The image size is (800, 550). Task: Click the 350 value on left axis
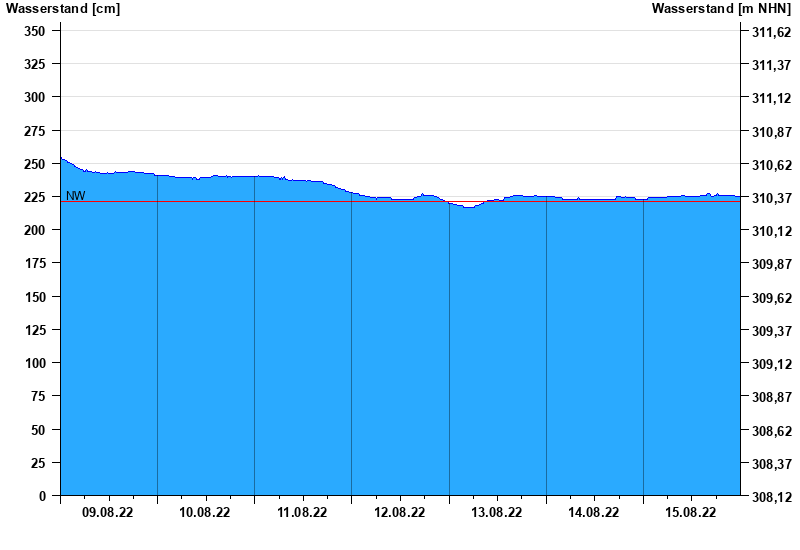(x=35, y=31)
